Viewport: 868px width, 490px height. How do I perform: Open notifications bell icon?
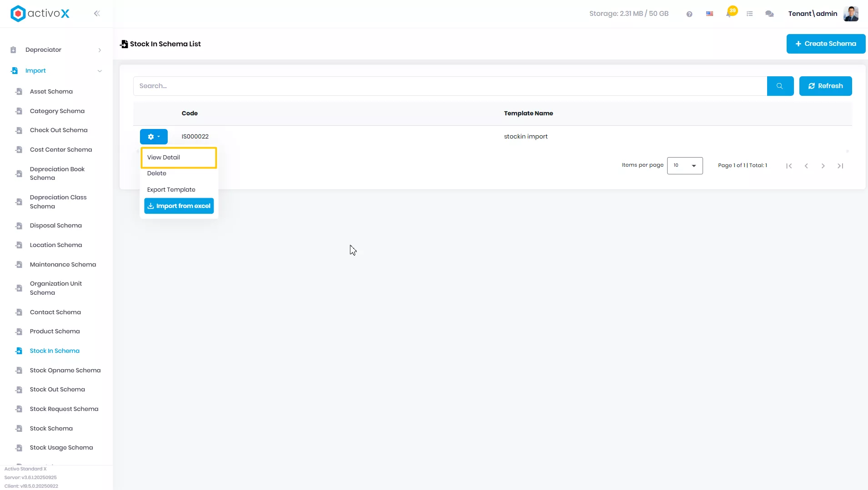point(729,14)
